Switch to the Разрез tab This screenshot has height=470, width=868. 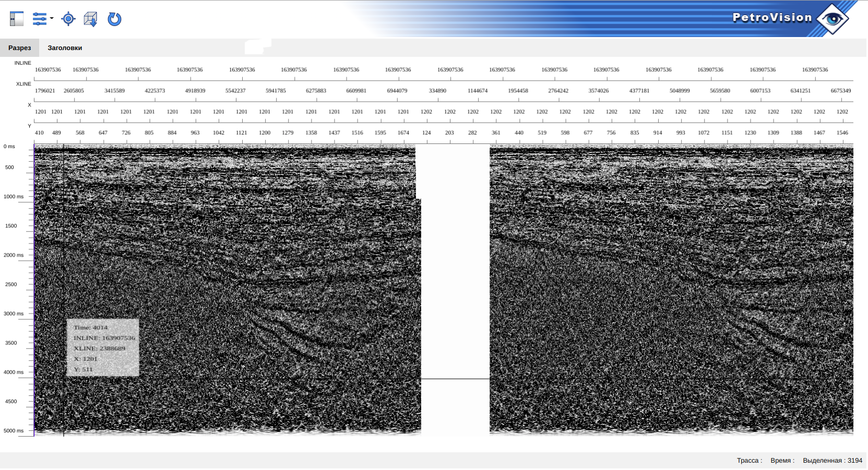(x=20, y=48)
